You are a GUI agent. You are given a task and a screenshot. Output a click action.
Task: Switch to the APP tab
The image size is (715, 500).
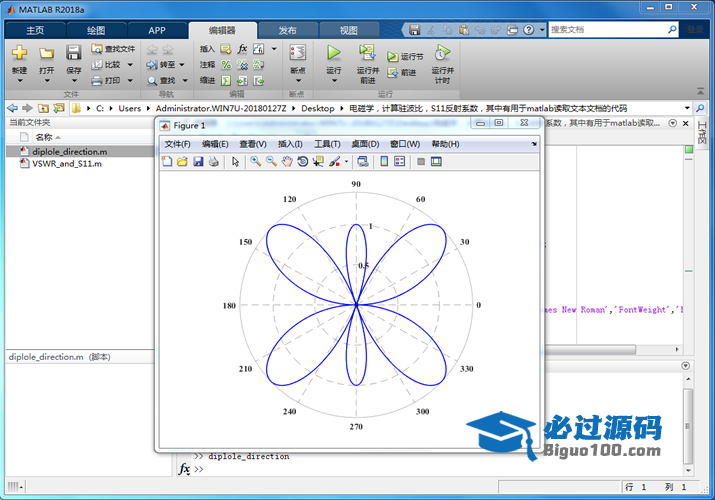tap(157, 31)
